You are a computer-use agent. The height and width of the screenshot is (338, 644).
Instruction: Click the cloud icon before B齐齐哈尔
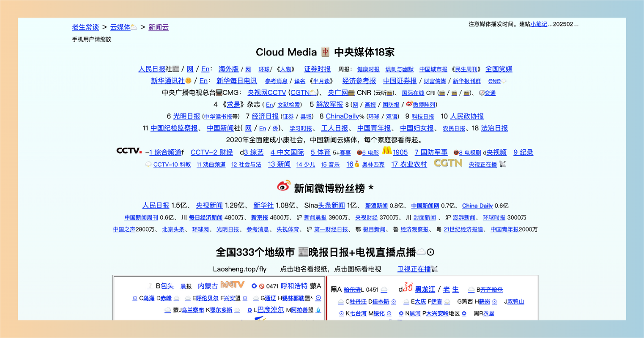click(x=471, y=290)
